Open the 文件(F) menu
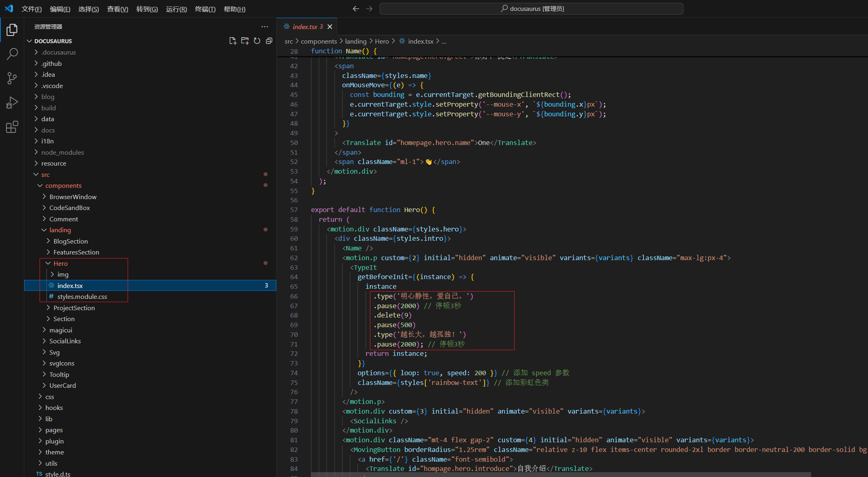Screen dimensions: 868x477 [32, 9]
